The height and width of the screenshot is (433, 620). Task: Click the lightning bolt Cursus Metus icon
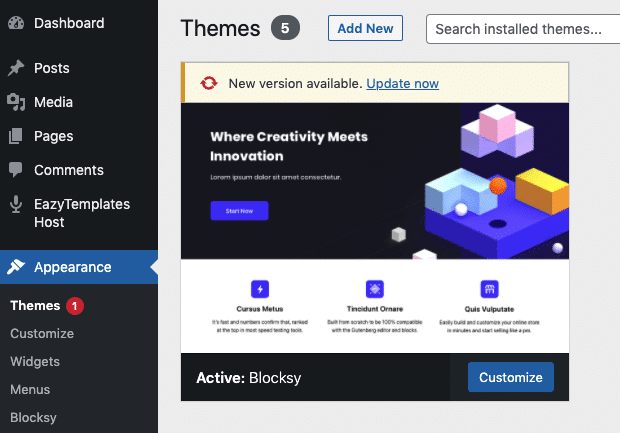[x=260, y=289]
